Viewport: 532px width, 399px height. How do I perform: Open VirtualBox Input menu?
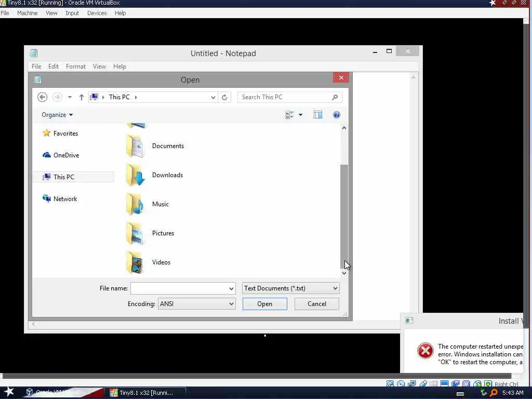tap(72, 13)
